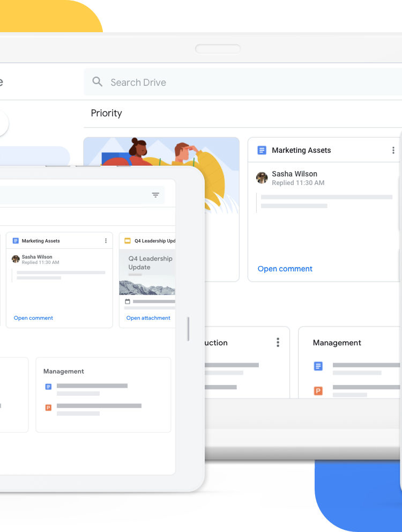Click the Docs icon on large Marketing Assets card
402x532 pixels.
[262, 150]
